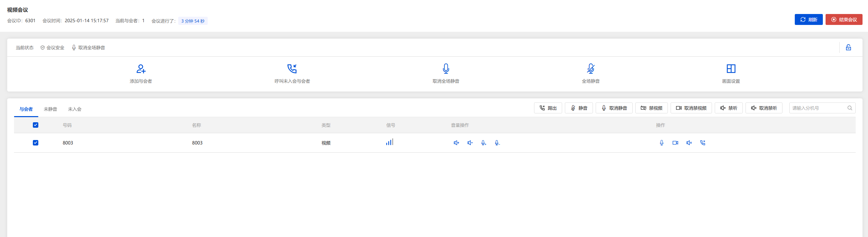Screen dimensions: 868x237
Task: Click the lock icon to lock the meeting
Action: 848,47
